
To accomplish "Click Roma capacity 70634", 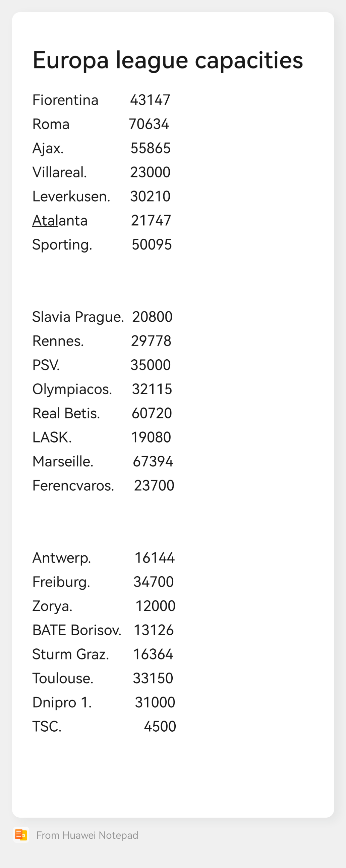I will coord(149,124).
